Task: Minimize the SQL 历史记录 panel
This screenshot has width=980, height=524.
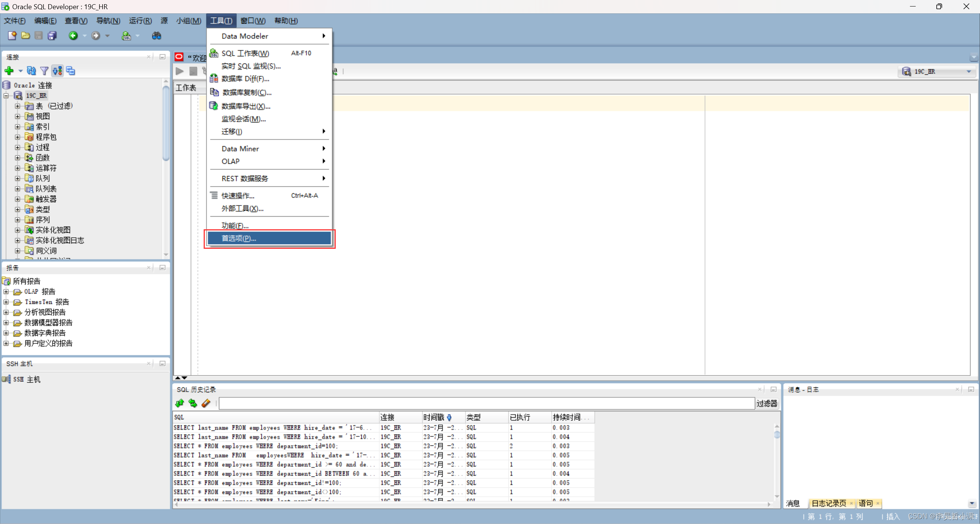Action: coord(774,389)
